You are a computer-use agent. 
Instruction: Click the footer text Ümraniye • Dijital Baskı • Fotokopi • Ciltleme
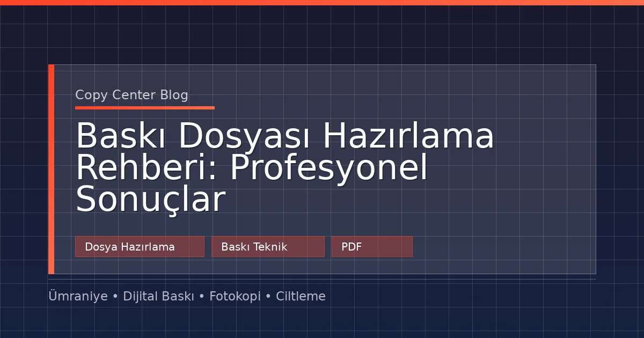coord(187,296)
